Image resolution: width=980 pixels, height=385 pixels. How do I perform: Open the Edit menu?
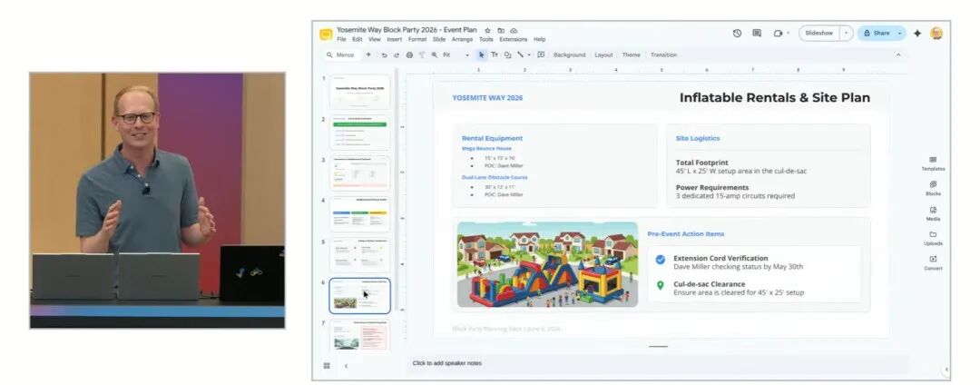coord(357,39)
